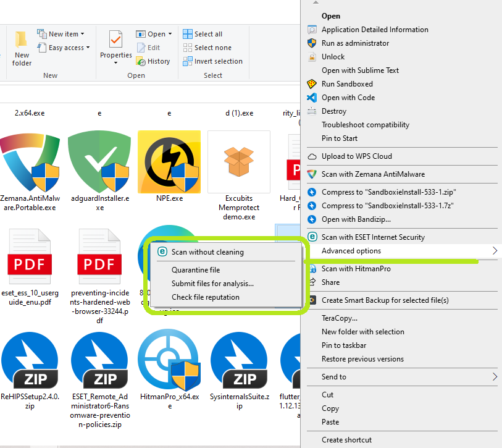This screenshot has height=448, width=502.
Task: Choose Submit files for analysis
Action: (x=226, y=284)
